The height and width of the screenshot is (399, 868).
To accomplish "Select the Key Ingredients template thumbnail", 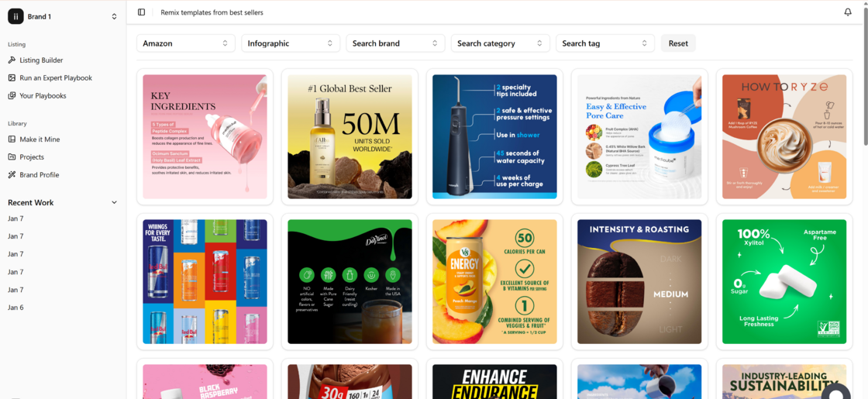I will coord(205,137).
